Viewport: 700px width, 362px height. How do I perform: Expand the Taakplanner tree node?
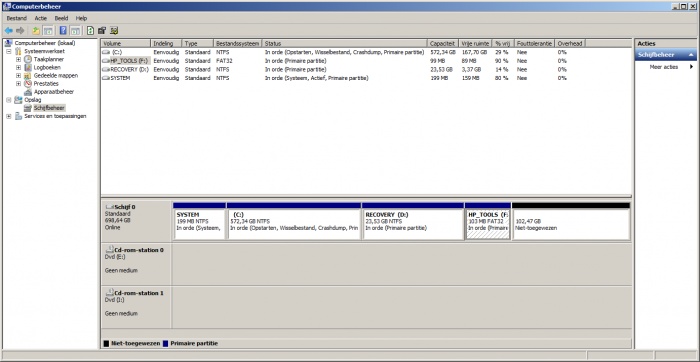point(18,59)
